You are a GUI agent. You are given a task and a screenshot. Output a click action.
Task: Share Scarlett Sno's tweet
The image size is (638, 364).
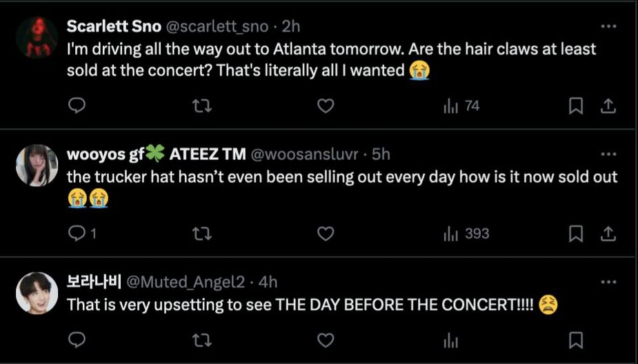coord(608,105)
